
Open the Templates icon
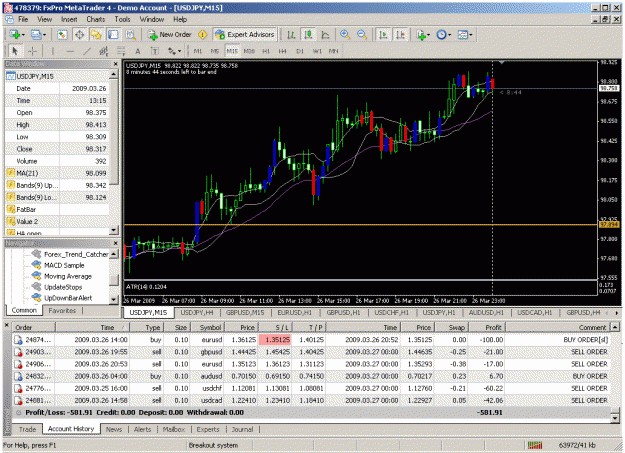tap(462, 35)
